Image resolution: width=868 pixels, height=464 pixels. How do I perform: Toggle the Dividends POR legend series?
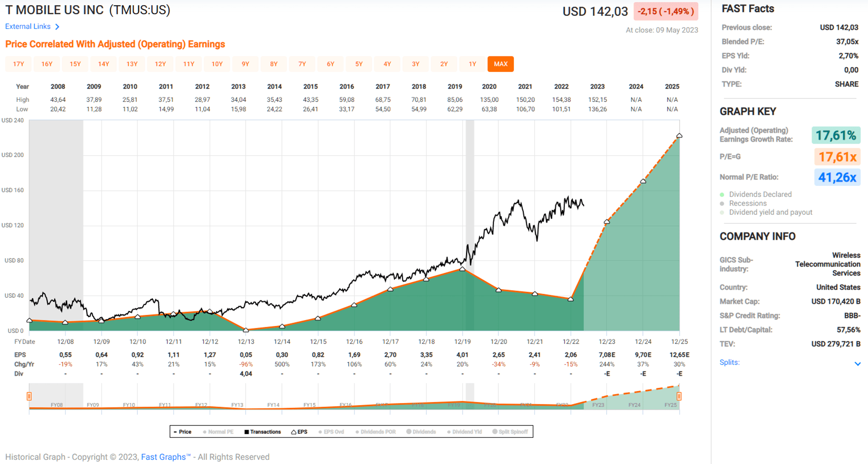376,432
